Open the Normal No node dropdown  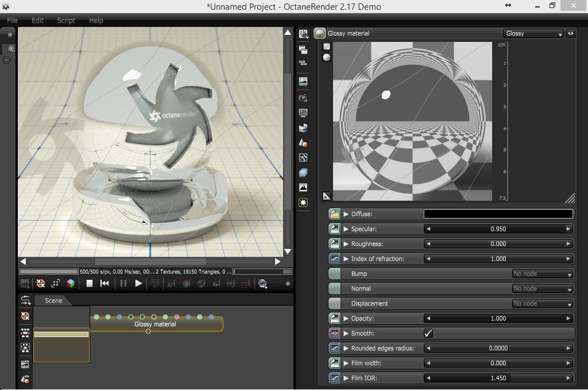click(542, 289)
